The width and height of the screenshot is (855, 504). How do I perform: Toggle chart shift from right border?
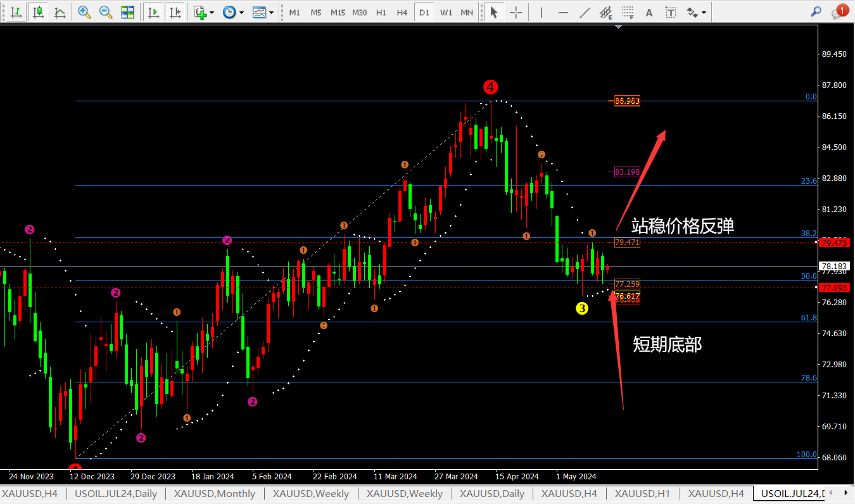point(175,12)
